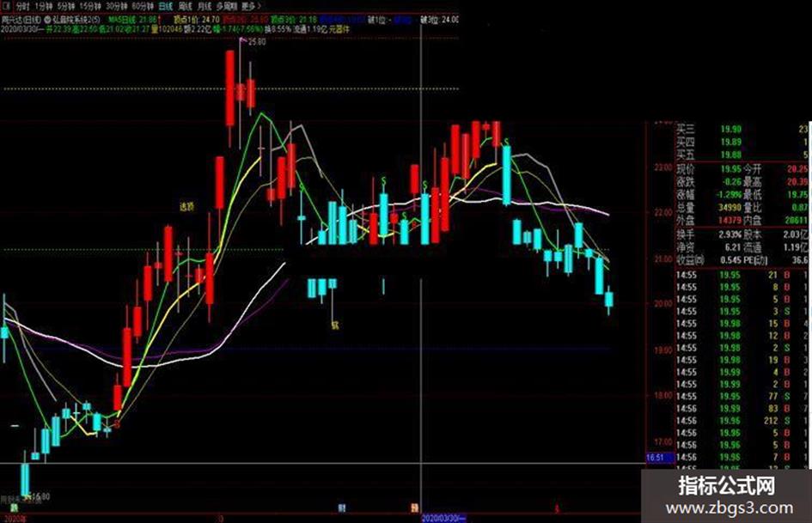812x523 pixels.
Task: Select the 1分钟 period tab
Action: click(44, 6)
